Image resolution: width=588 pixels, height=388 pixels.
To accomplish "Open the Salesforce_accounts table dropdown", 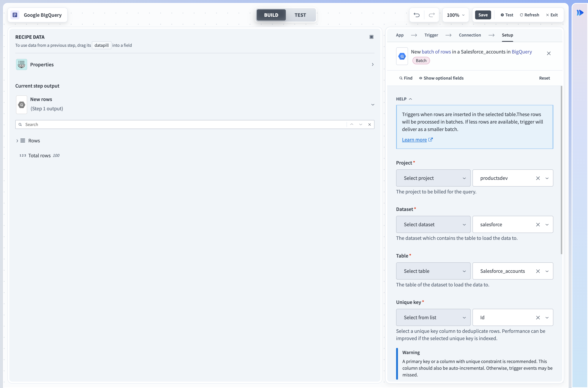I will (x=547, y=271).
